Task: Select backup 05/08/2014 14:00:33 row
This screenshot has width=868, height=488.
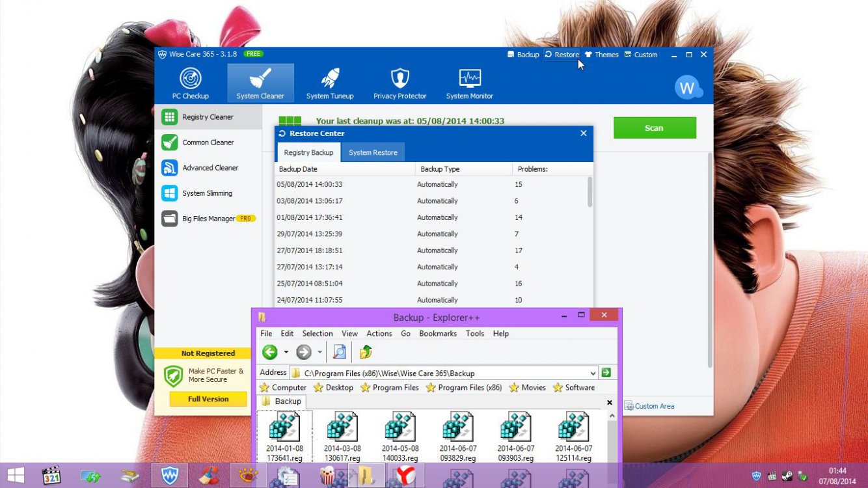Action: tap(431, 184)
